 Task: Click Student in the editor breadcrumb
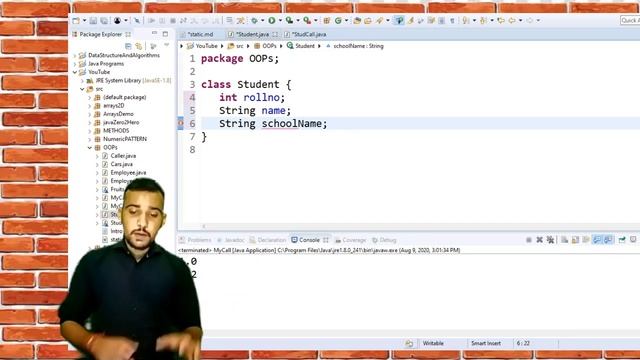[301, 46]
